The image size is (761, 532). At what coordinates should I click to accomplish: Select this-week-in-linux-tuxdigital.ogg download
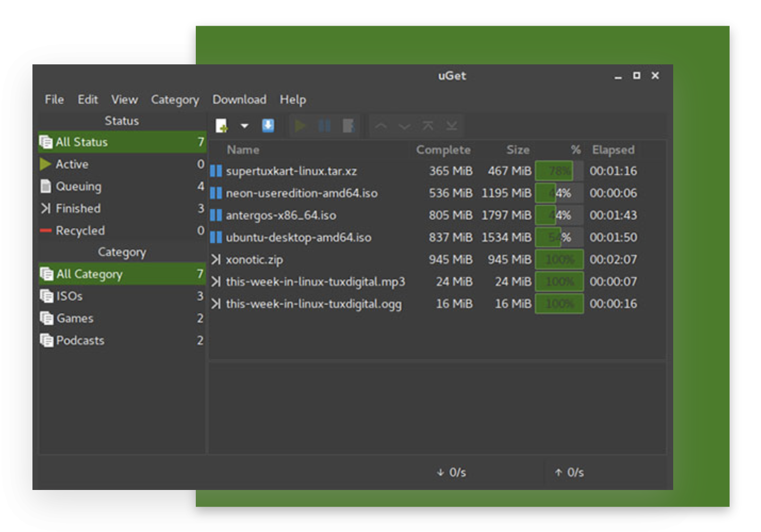coord(436,304)
